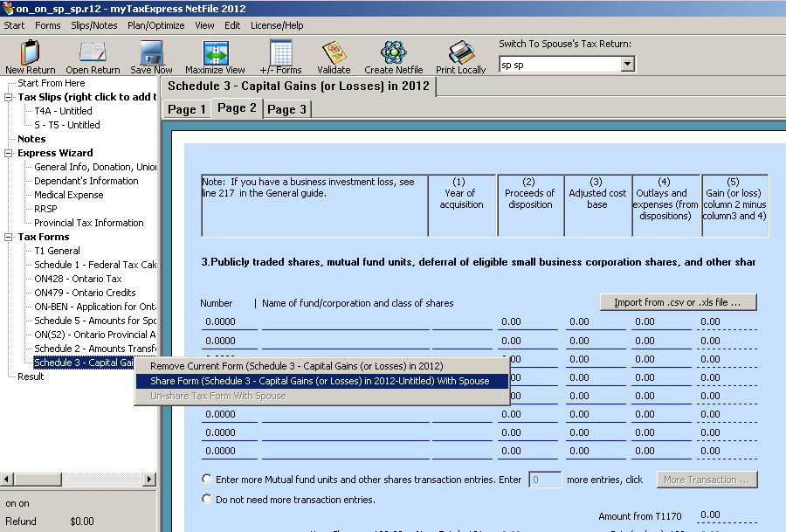The width and height of the screenshot is (786, 532).
Task: Open the Slips/Notes menu
Action: tap(93, 25)
